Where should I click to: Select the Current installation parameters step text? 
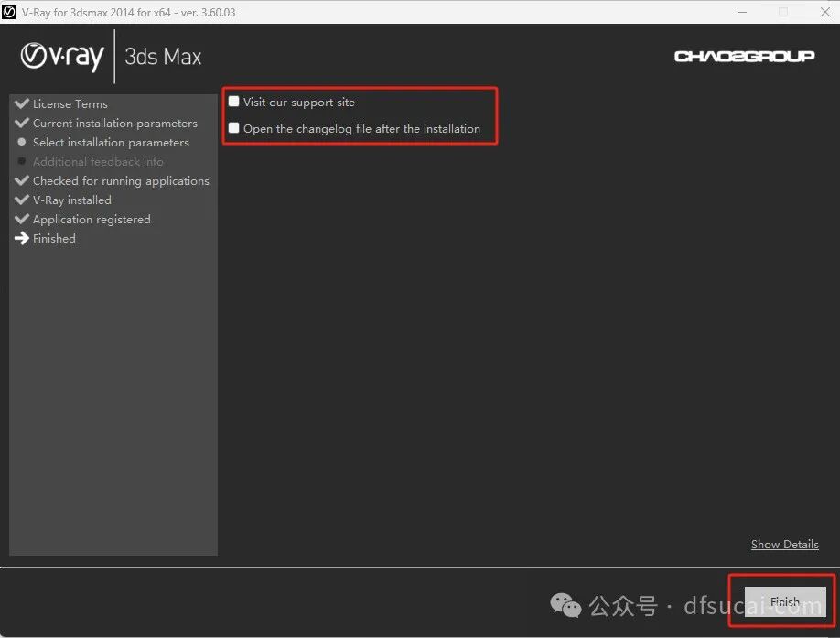(x=115, y=124)
